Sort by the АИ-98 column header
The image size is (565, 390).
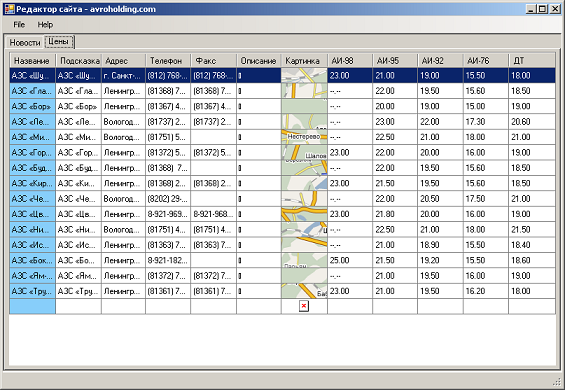[350, 61]
